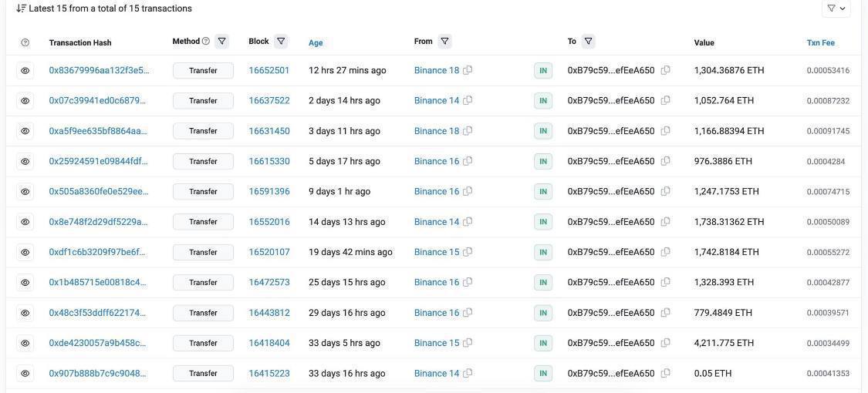Open the Method column help icon
The height and width of the screenshot is (393, 868).
[206, 42]
